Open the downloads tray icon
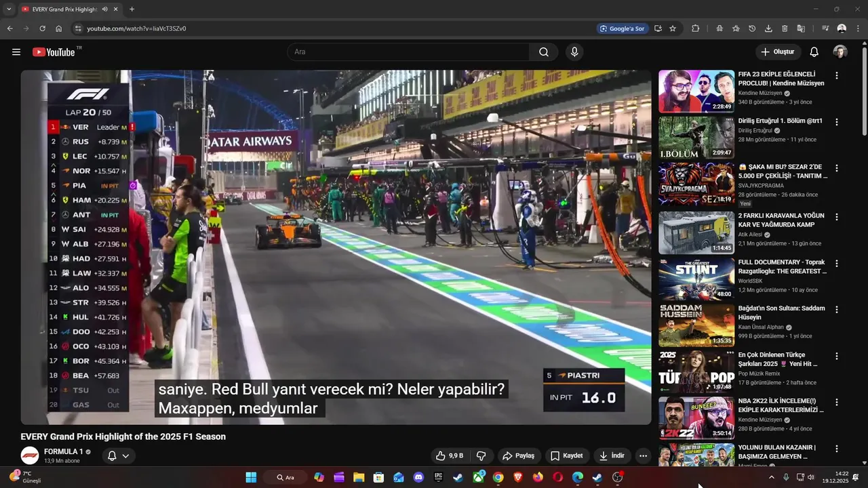The image size is (868, 488). [x=768, y=28]
